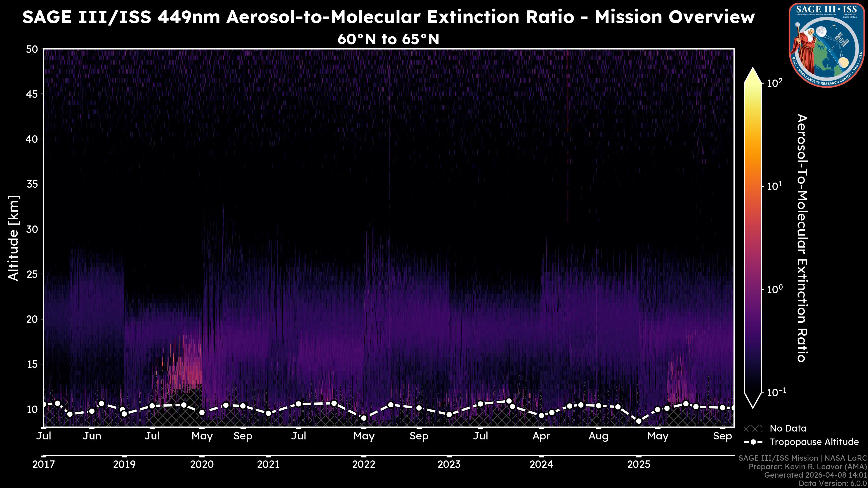Click the 10⁰ colorbar tick label
The width and height of the screenshot is (868, 488).
tap(775, 289)
